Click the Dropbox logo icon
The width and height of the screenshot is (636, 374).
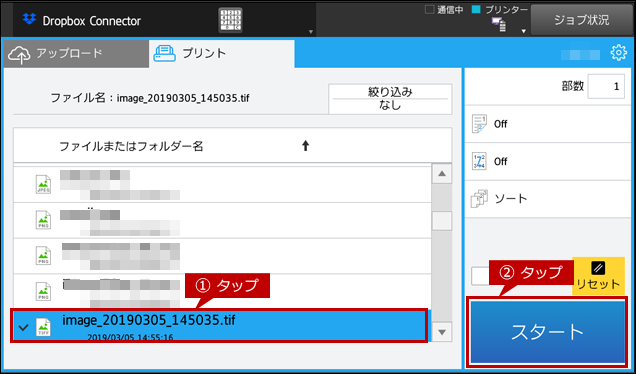pos(29,19)
